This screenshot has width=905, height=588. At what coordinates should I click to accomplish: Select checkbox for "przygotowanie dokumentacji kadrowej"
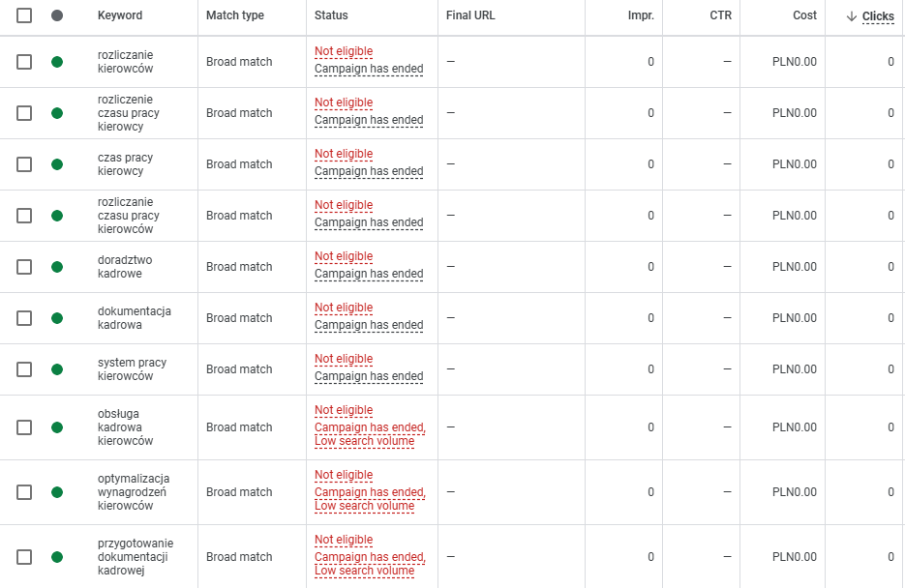(x=24, y=557)
